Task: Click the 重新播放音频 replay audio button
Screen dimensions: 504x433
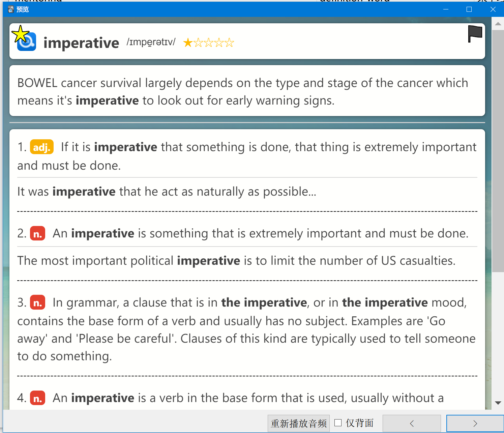Action: tap(299, 423)
